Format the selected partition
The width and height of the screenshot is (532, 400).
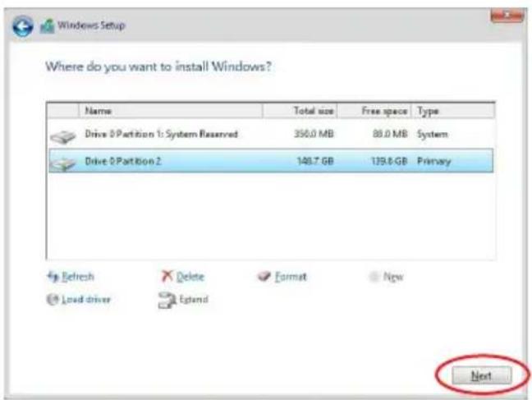291,277
